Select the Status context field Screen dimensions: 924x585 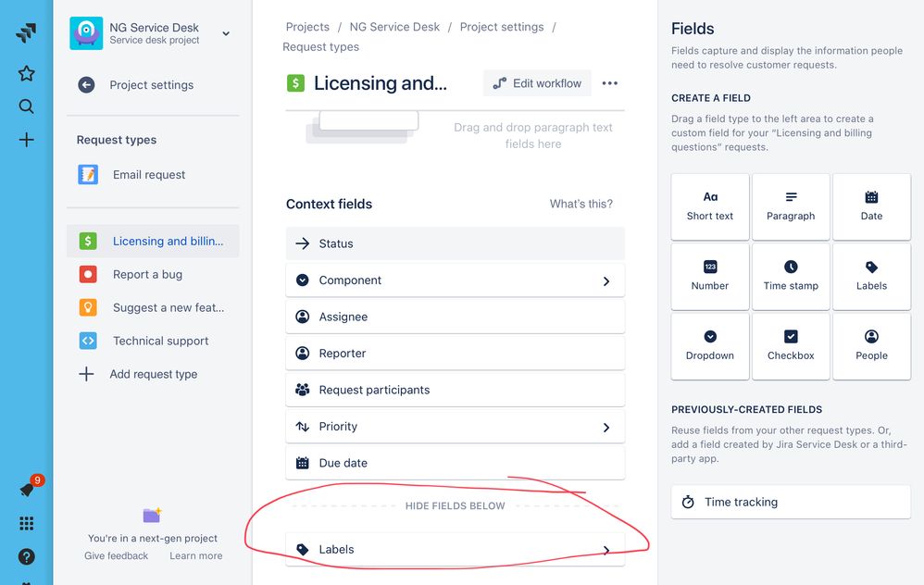point(455,243)
